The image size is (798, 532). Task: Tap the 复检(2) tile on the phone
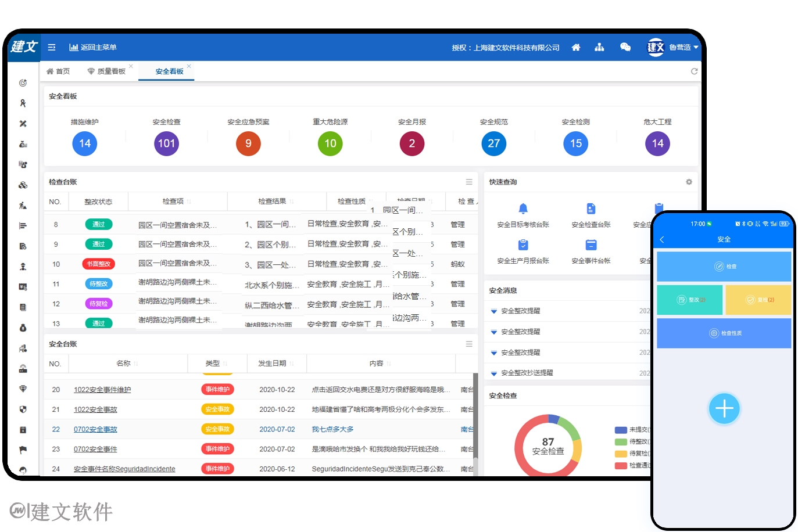(758, 300)
